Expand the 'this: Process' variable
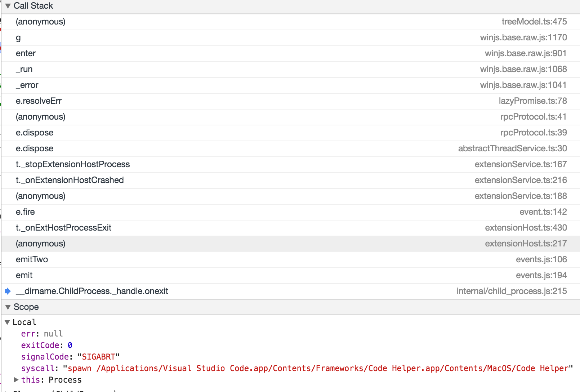The width and height of the screenshot is (580, 392). point(16,379)
